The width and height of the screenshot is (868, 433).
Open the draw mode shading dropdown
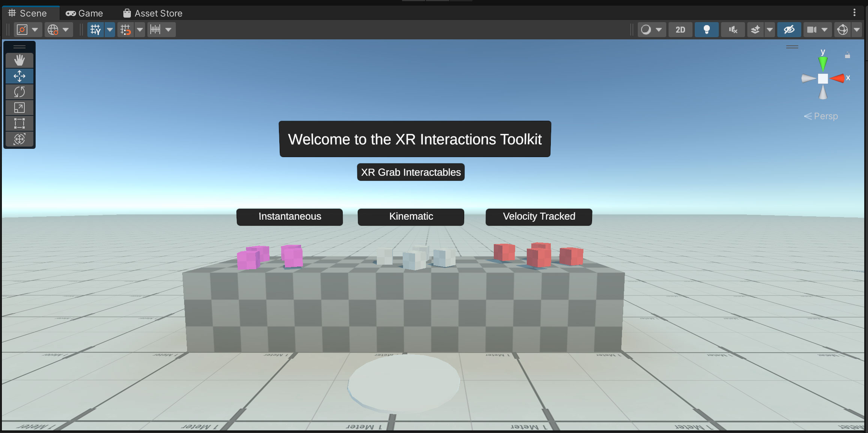click(652, 30)
